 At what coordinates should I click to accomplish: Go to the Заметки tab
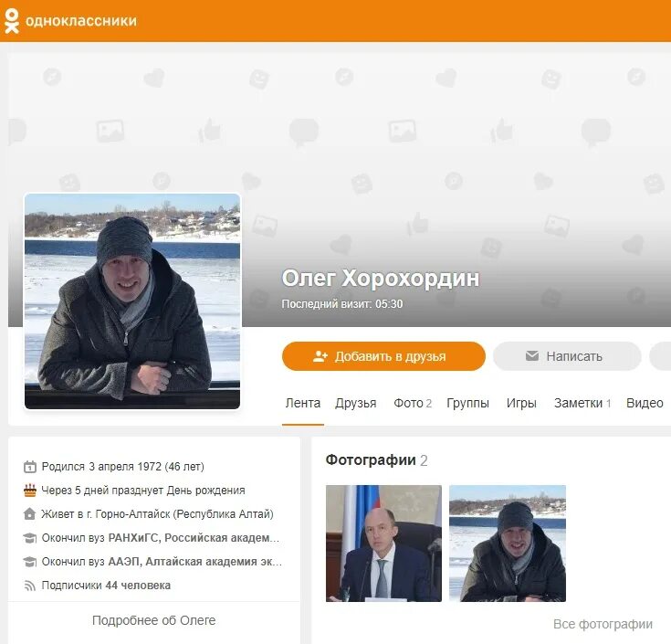tap(582, 403)
